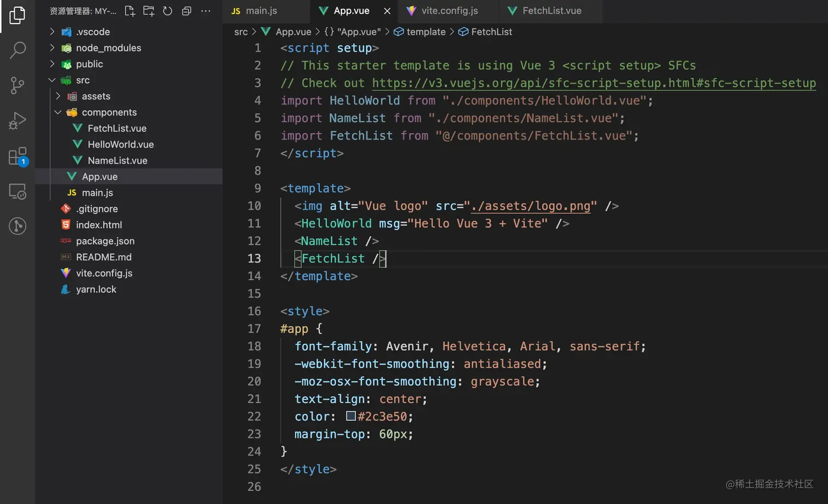
Task: Open explorer more actions ellipsis
Action: (205, 11)
